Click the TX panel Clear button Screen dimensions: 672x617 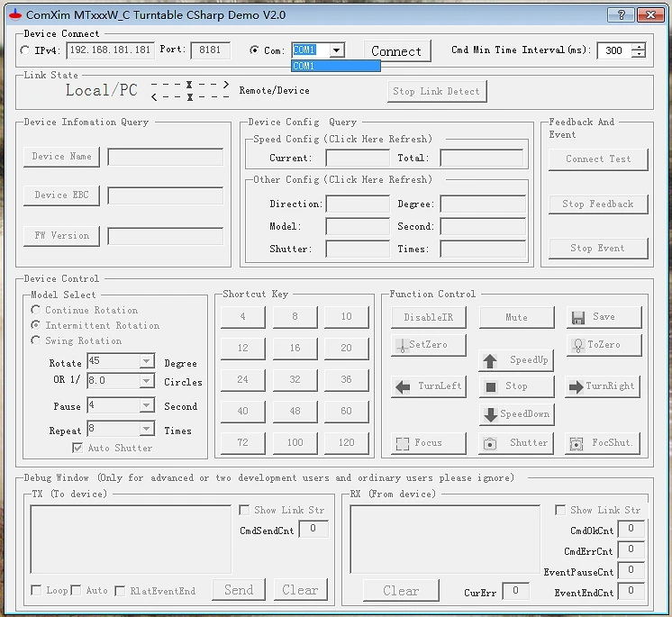click(301, 590)
